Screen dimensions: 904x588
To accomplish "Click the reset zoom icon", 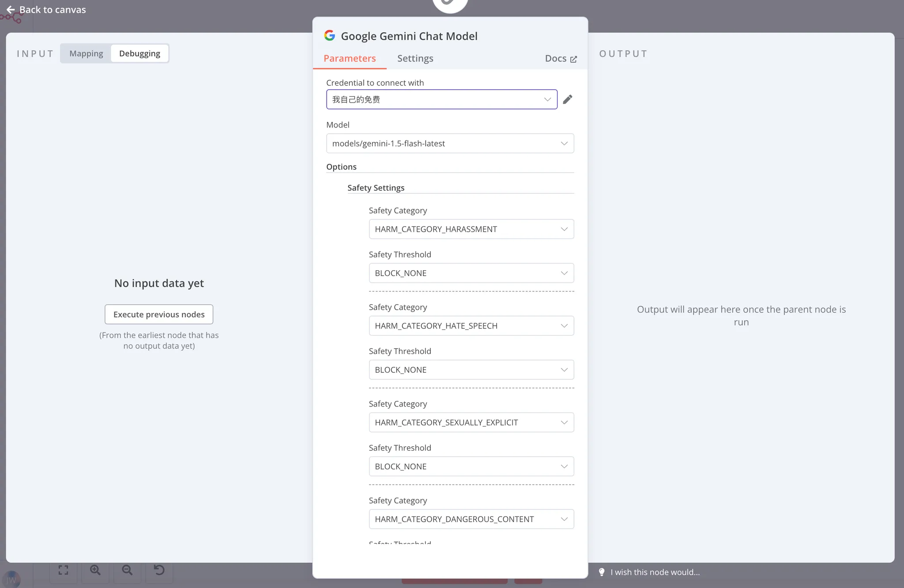I will [x=159, y=570].
